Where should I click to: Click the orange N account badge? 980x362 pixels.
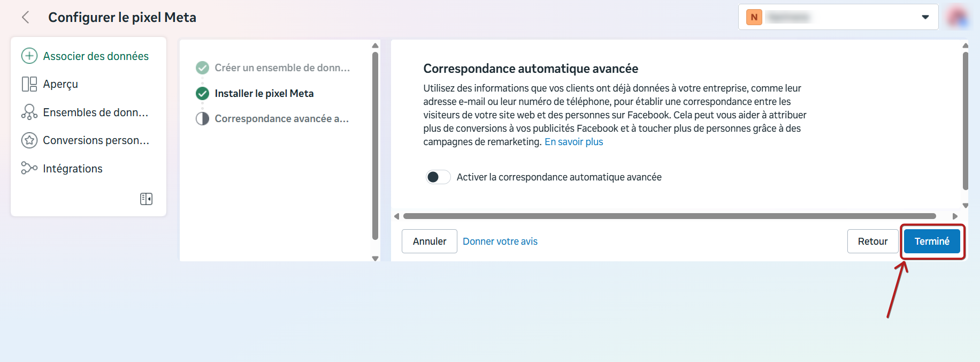click(754, 17)
